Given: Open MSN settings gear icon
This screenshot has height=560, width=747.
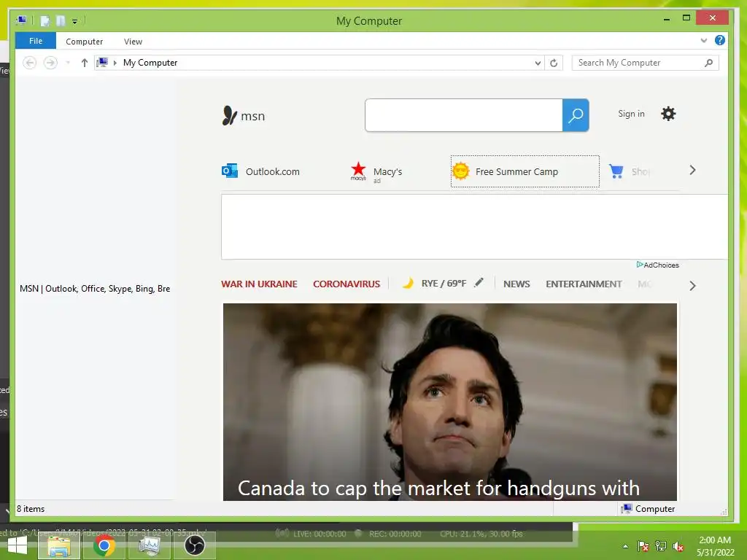Looking at the screenshot, I should 668,114.
